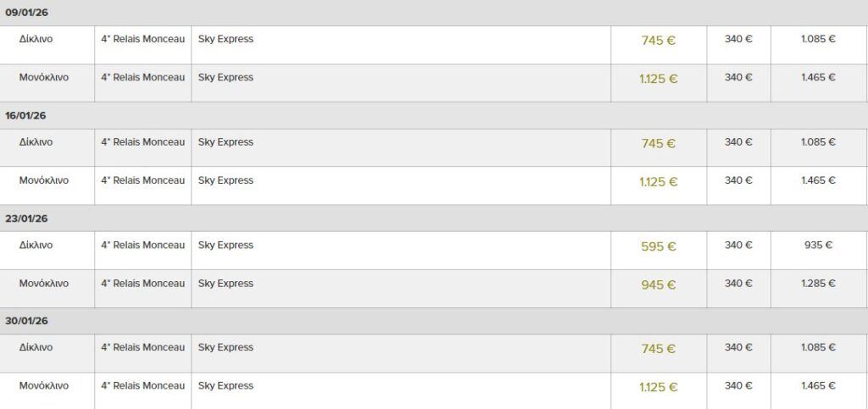Select the 30/01/26 departure date header
868x409 pixels.
(x=27, y=321)
